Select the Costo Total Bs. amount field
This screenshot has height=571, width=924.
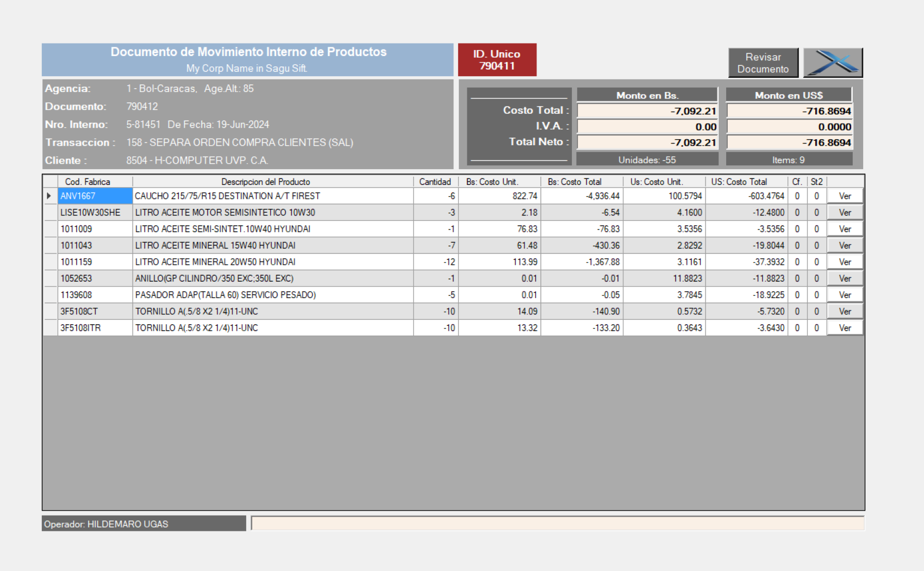tap(647, 111)
